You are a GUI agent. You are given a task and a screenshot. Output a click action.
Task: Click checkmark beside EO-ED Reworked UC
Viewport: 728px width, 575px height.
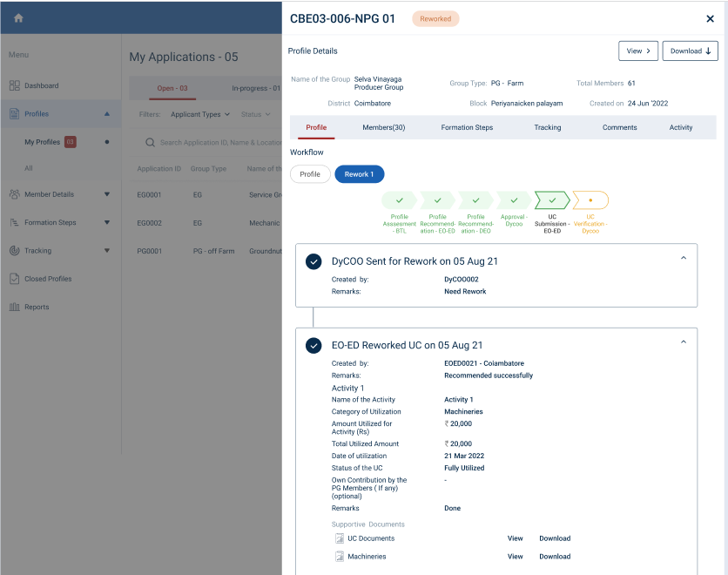click(x=313, y=346)
